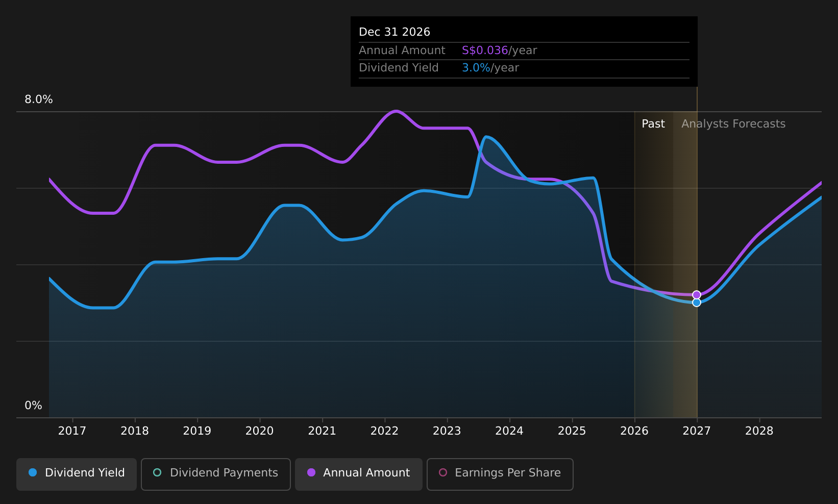Click the Dec 31 2026 tooltip date
The height and width of the screenshot is (504, 838).
[x=395, y=32]
